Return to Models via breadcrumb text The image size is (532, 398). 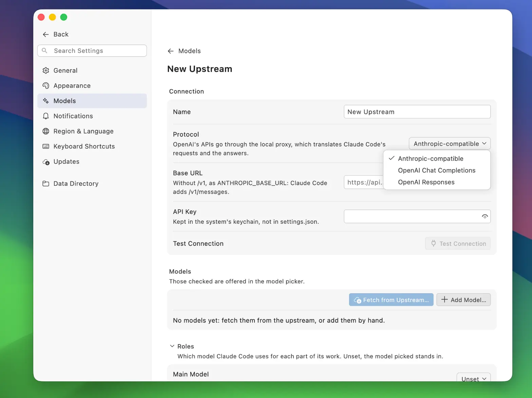[190, 51]
